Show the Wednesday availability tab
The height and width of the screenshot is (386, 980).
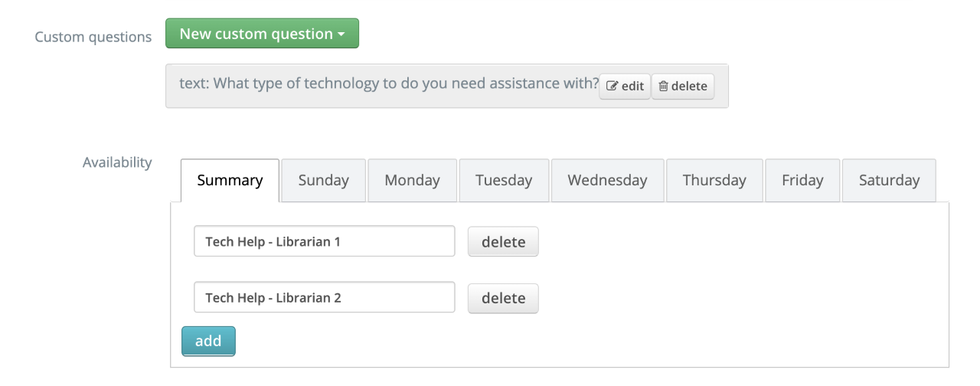click(x=607, y=181)
